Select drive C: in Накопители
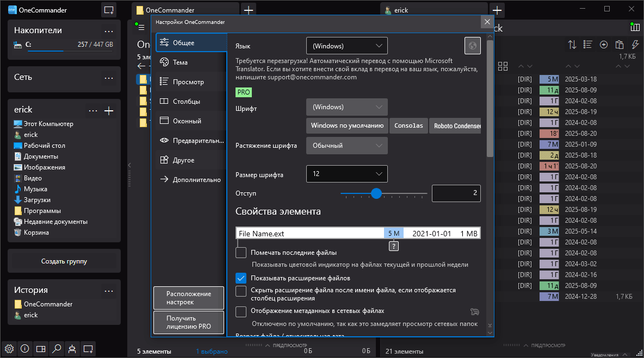 pos(64,45)
